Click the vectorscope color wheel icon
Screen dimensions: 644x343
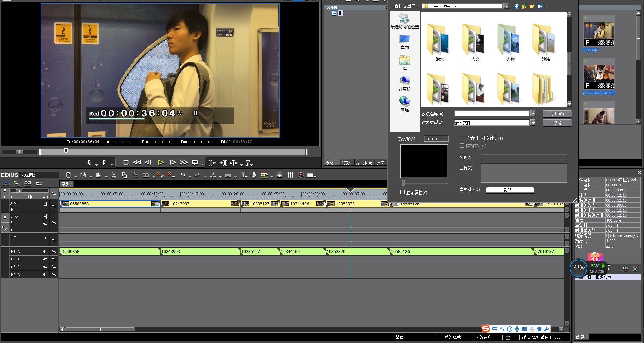click(x=301, y=175)
